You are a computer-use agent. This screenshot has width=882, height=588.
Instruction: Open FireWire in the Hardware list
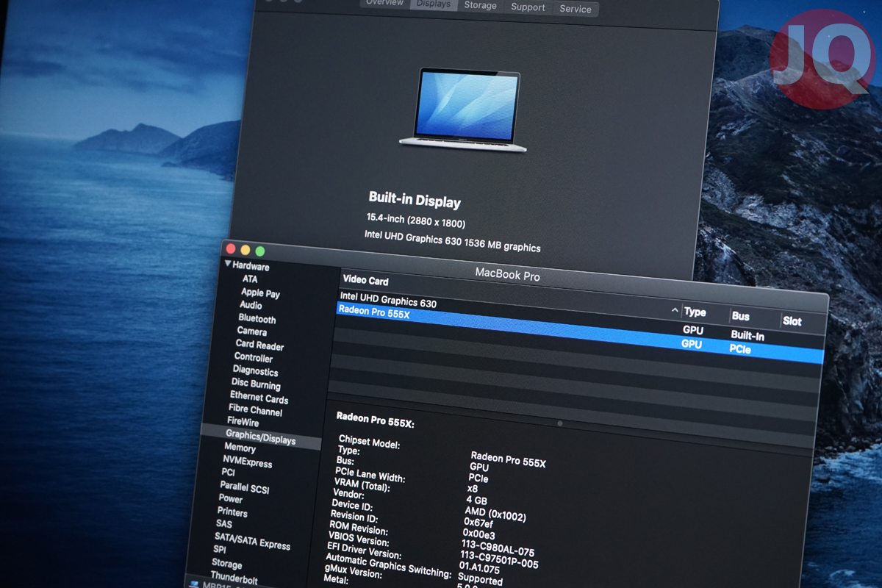pyautogui.click(x=243, y=422)
